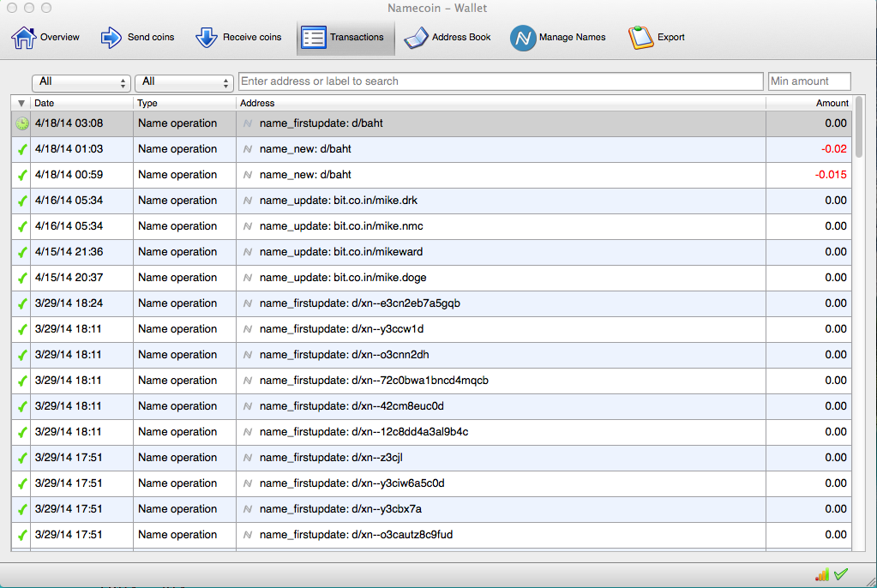Click the Namecoin icon beside d/xn--o3cautz8c9fud
The width and height of the screenshot is (877, 588).
248,536
